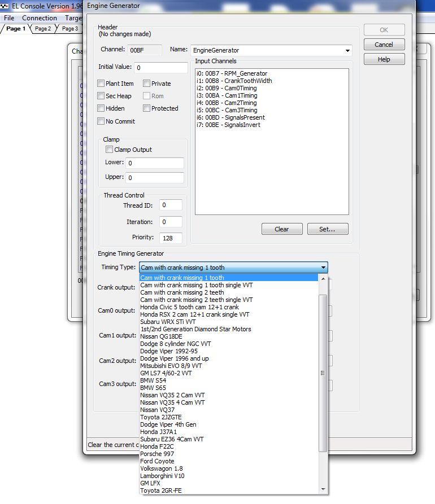Choose Toyota 2JZGTE from the timing list
Viewport: 435px width, 504px height.
coord(161,417)
